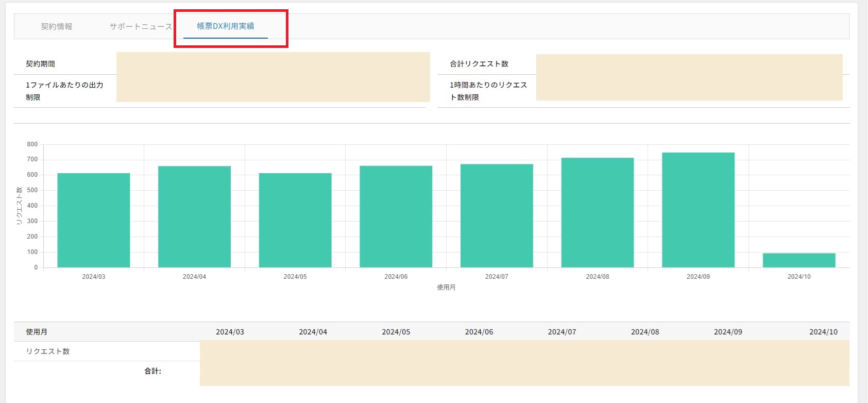This screenshot has height=403, width=868.
Task: Click the chart bar for 2024/05
Action: 295,220
